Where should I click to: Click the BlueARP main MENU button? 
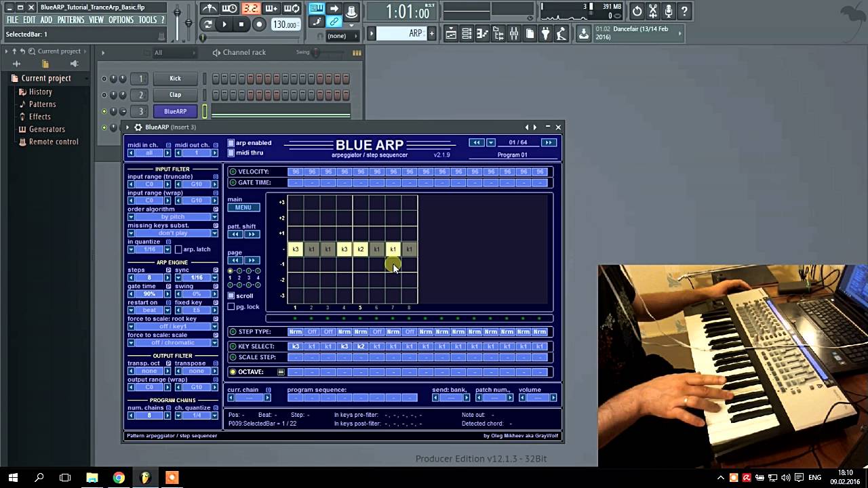coord(243,208)
